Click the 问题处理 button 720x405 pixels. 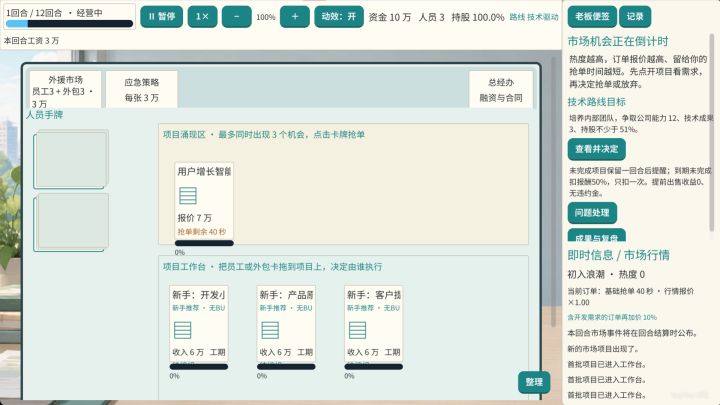(592, 213)
